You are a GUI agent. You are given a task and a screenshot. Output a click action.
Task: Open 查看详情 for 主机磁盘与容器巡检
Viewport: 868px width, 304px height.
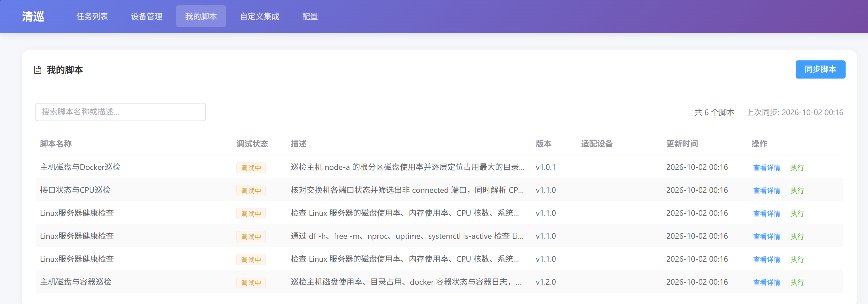point(766,282)
